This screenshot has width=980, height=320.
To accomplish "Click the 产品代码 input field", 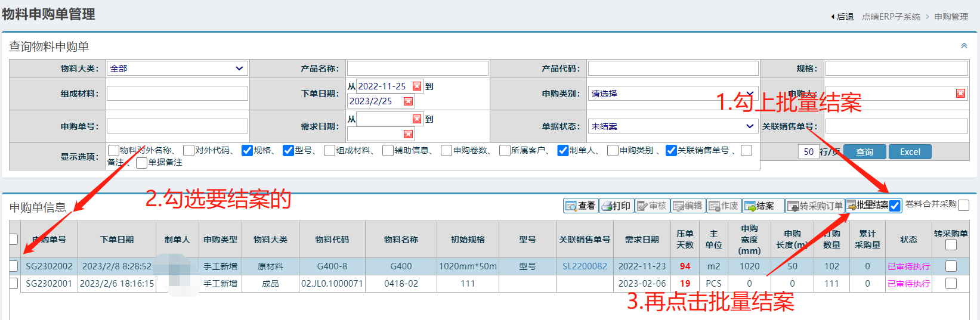I will (673, 68).
